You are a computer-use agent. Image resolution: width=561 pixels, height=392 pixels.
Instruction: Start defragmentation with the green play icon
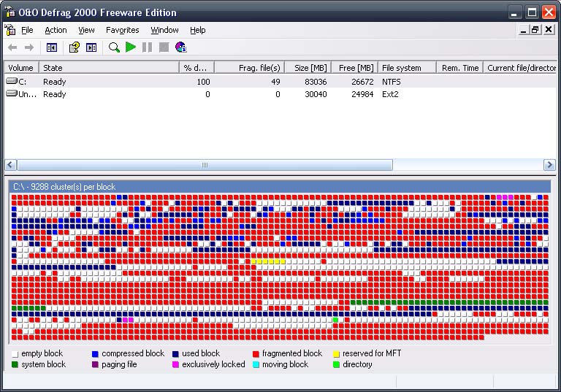pos(131,47)
